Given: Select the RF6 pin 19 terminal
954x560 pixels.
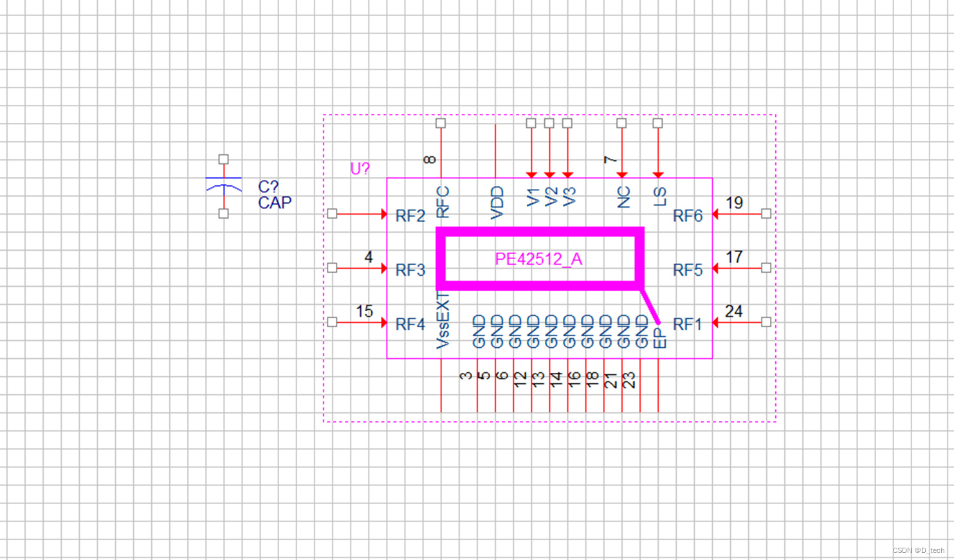Looking at the screenshot, I should [x=765, y=212].
